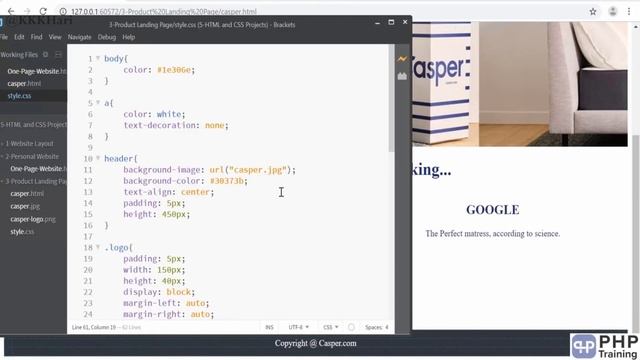Collapse header rule fold triangle on line 10
The width and height of the screenshot is (640, 360).
click(98, 158)
